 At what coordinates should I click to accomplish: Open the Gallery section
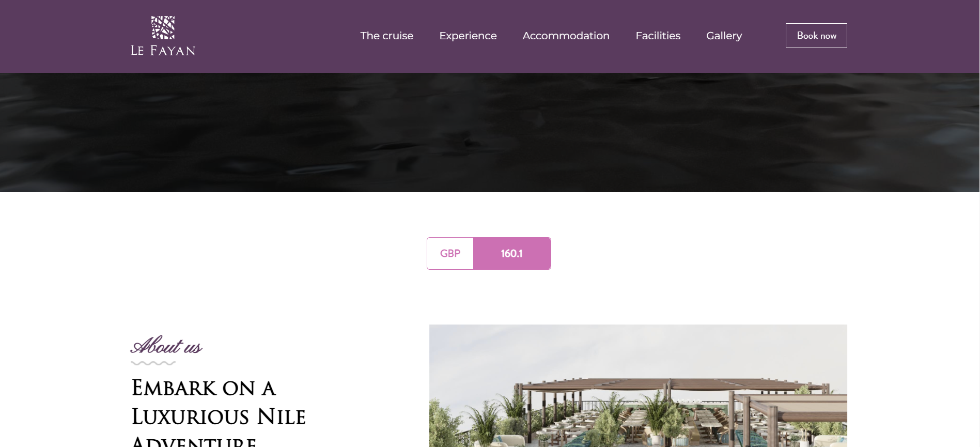coord(724,36)
